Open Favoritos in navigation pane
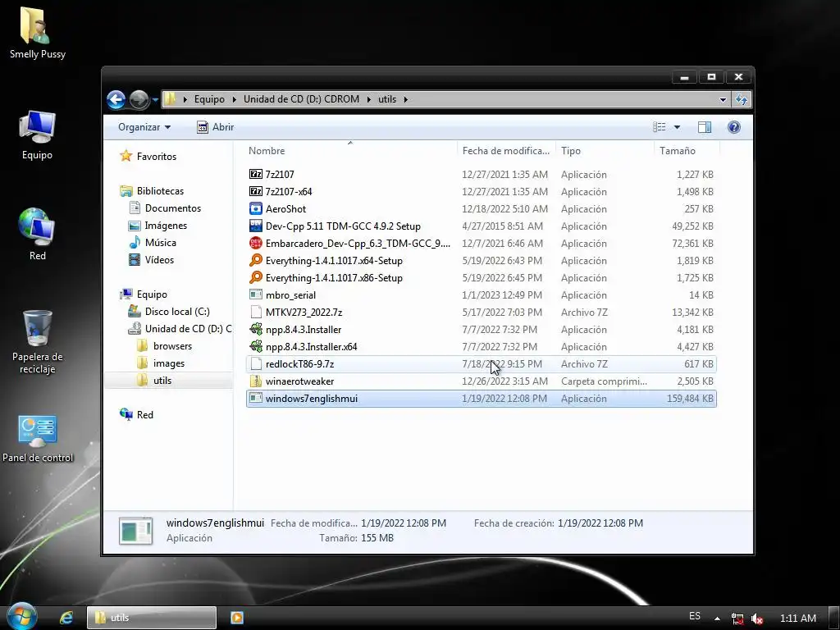The image size is (840, 630). [156, 157]
